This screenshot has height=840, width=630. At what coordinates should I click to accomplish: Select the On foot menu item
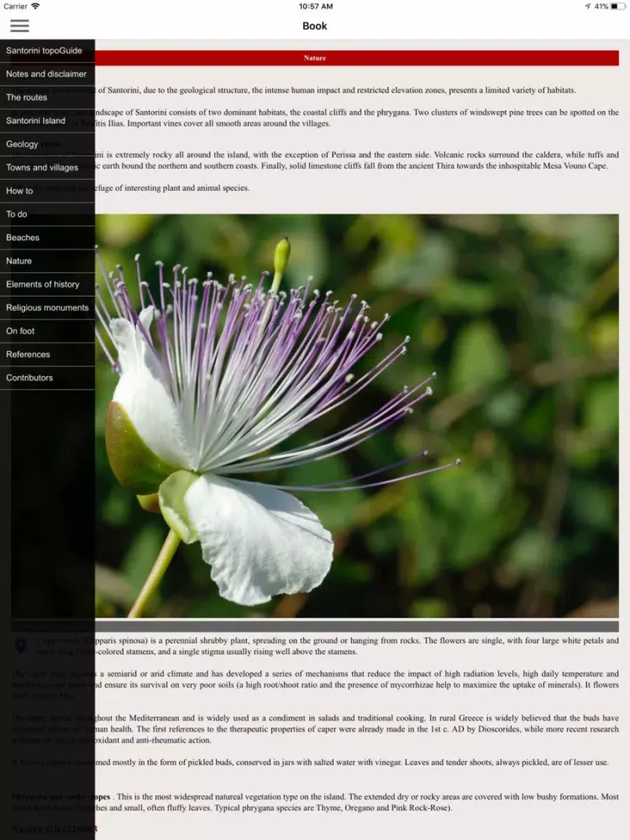coord(47,331)
